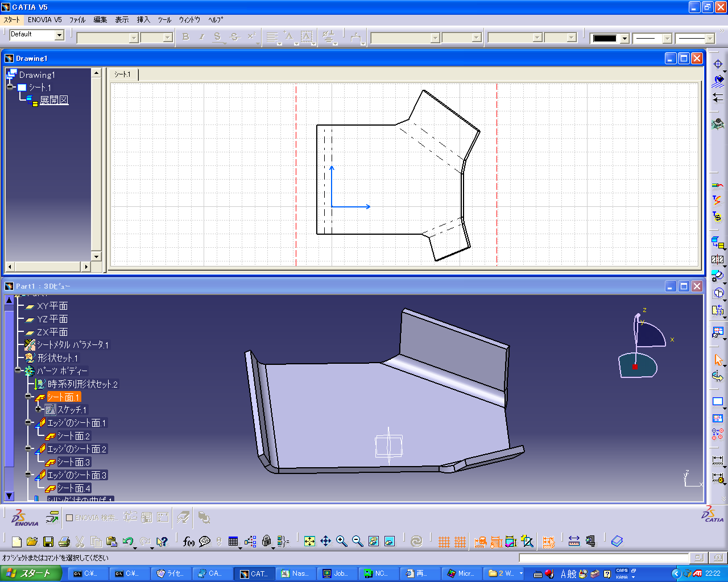The width and height of the screenshot is (728, 582).
Task: Select 形状セット.1 in the Part1 tree
Action: tap(57, 358)
